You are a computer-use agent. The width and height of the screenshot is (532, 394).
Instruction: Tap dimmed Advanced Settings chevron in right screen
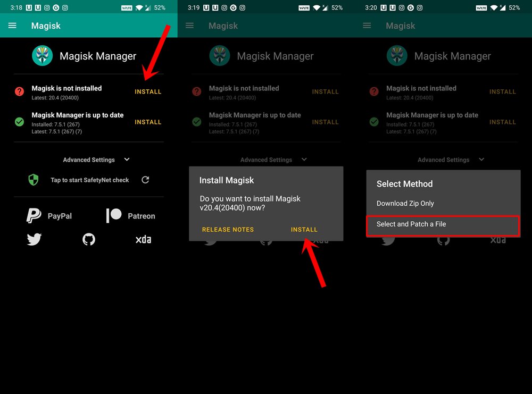coord(481,160)
